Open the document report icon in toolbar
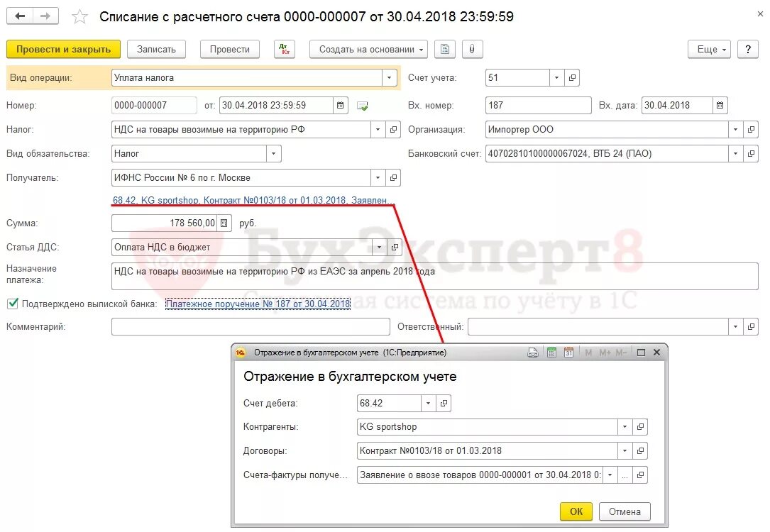The width and height of the screenshot is (770, 532). point(445,49)
